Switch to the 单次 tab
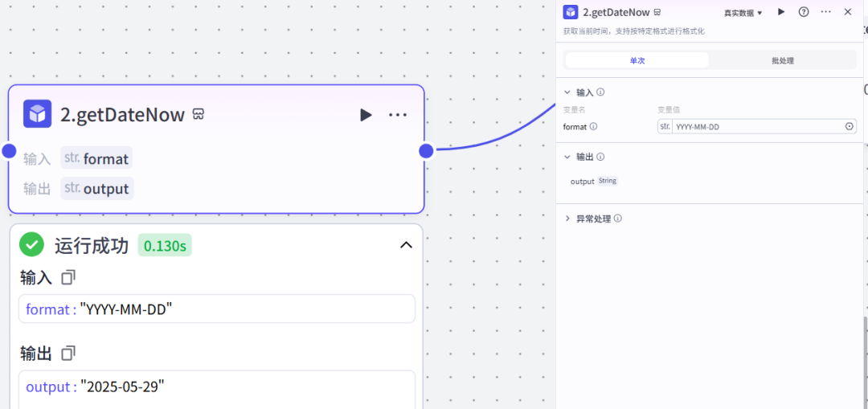The image size is (868, 409). (637, 60)
